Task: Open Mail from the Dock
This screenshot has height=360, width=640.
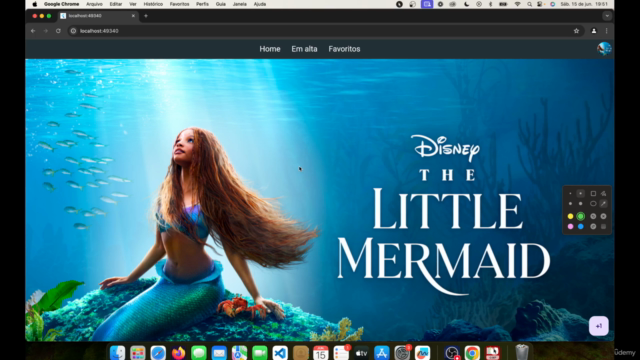Action: 219,353
